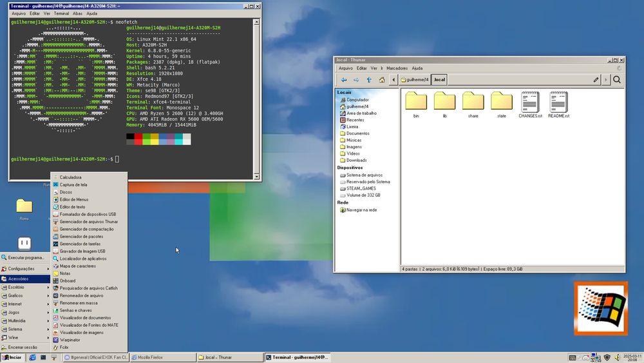Open Gerenciador de tarefas from the menu
644x363 pixels.
tap(89, 244)
